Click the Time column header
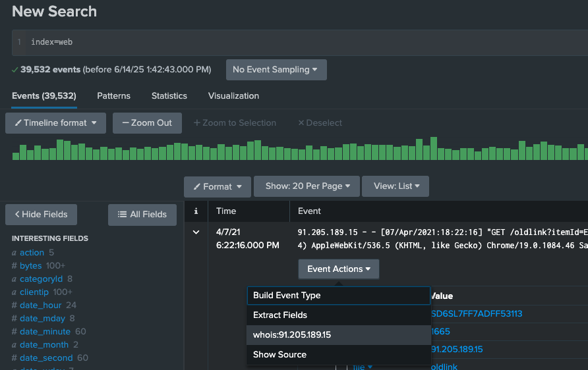This screenshot has width=588, height=370. [x=226, y=211]
